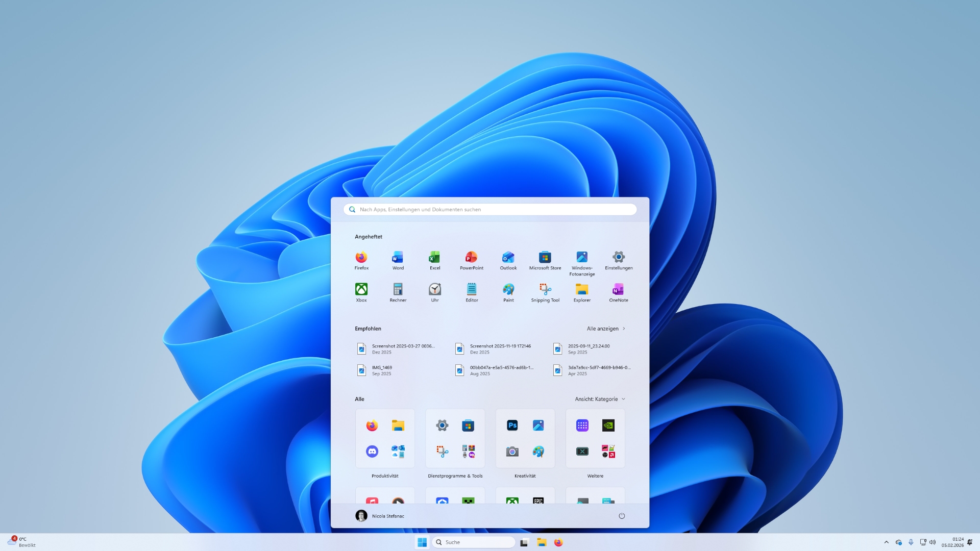Start PowerPoint from pinned section
Viewport: 980px width, 551px height.
(x=471, y=260)
